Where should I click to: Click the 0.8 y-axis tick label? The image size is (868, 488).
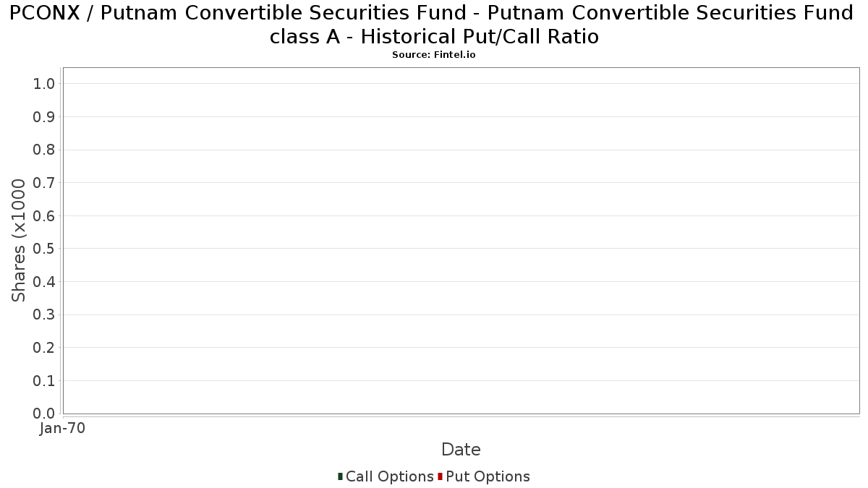tap(44, 150)
